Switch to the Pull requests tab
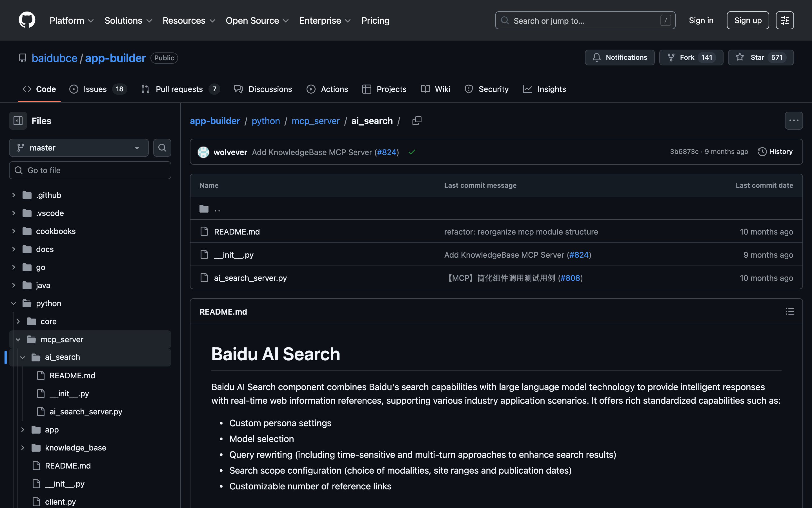 pyautogui.click(x=179, y=89)
